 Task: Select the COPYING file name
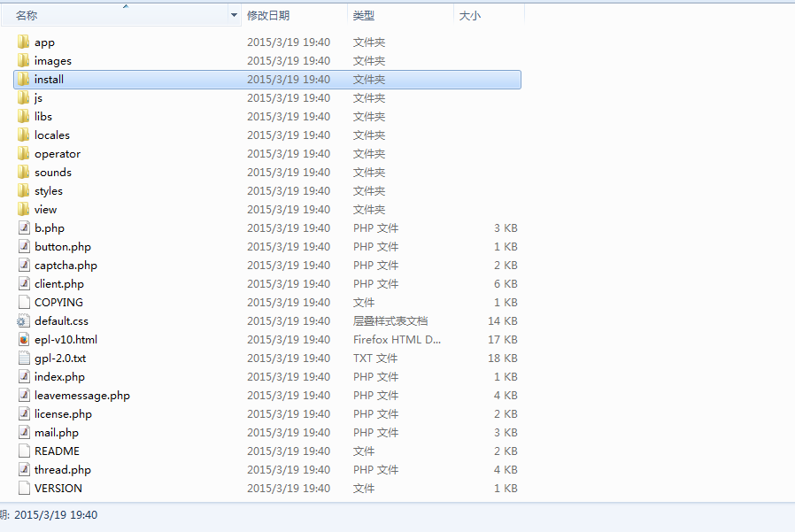(x=58, y=302)
